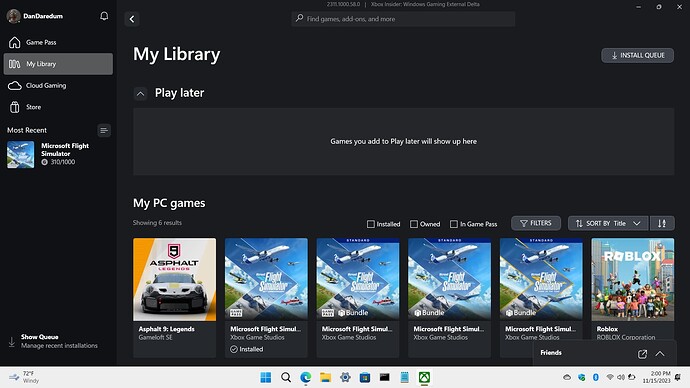Click the OneDrive cloud tray icon
The height and width of the screenshot is (388, 690).
pos(567,377)
